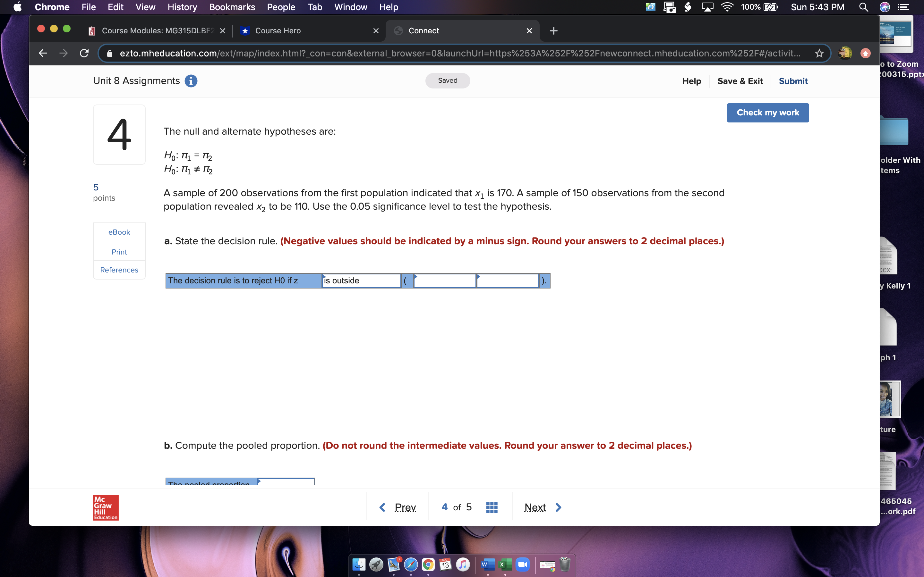Image resolution: width=924 pixels, height=577 pixels.
Task: Open Spotlight search from the menu bar
Action: tap(864, 7)
